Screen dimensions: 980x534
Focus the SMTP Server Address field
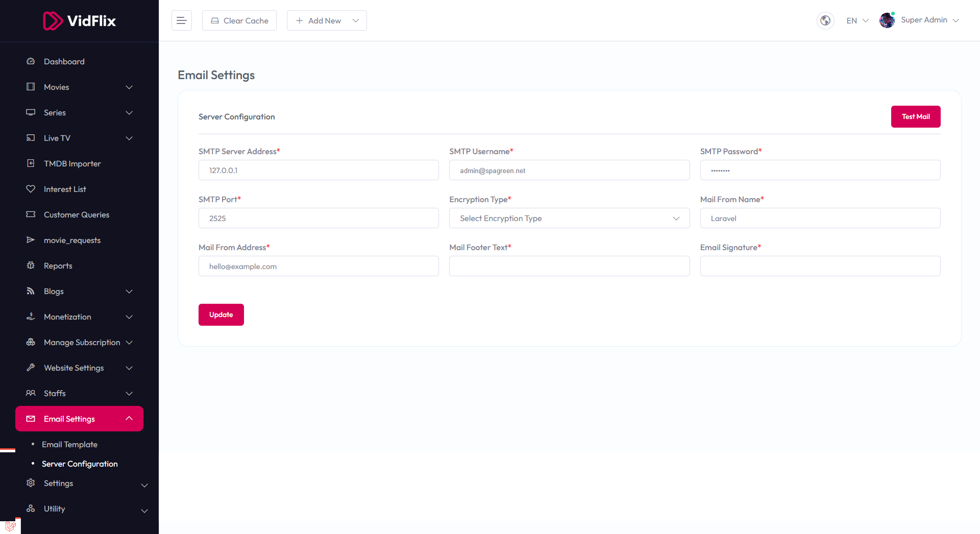(318, 170)
